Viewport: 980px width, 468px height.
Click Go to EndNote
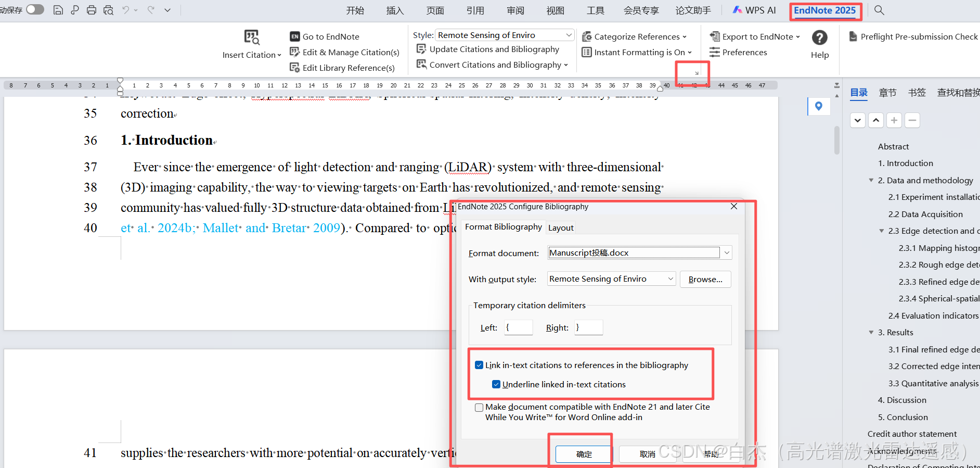325,36
